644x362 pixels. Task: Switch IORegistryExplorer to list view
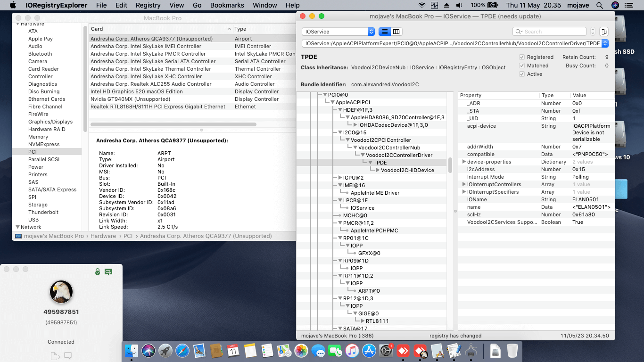tap(385, 32)
